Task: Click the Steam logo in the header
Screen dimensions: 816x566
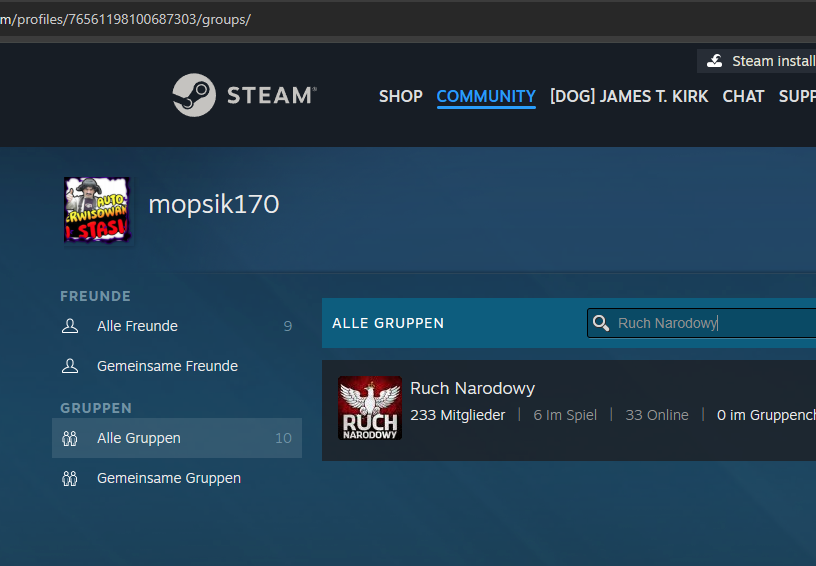Action: click(244, 96)
